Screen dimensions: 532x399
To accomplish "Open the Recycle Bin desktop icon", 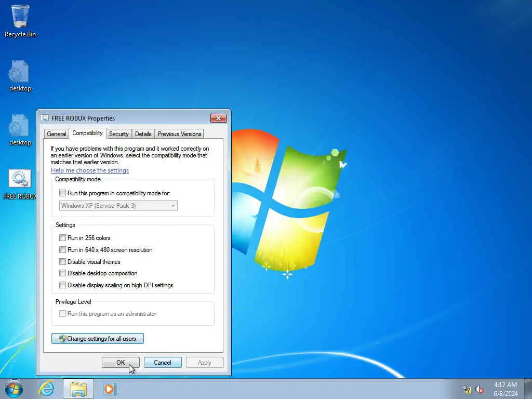I will click(x=20, y=21).
